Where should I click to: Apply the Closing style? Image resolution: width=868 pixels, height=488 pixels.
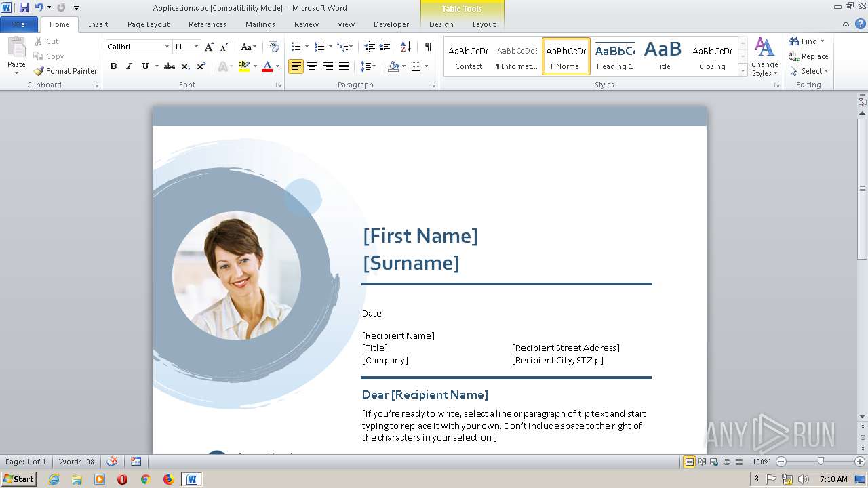coord(712,56)
